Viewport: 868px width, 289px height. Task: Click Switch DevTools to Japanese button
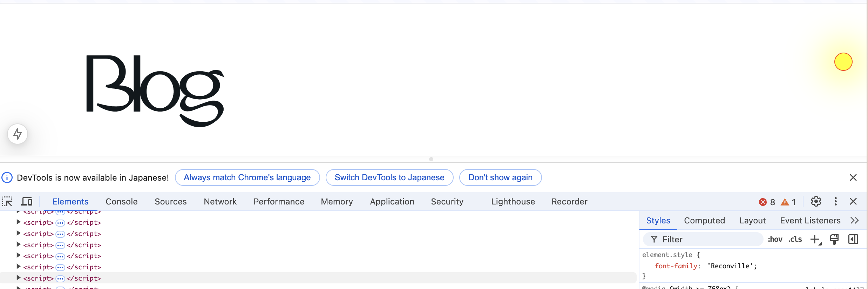(389, 177)
